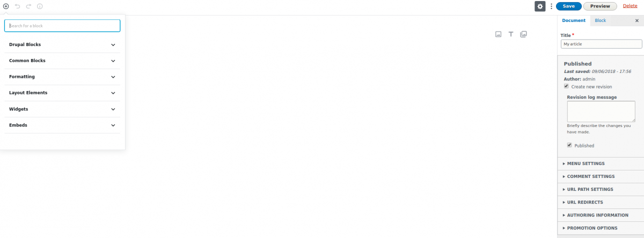Insert a gallery block via gallery icon
Viewport: 644px width, 238px height.
pos(524,34)
